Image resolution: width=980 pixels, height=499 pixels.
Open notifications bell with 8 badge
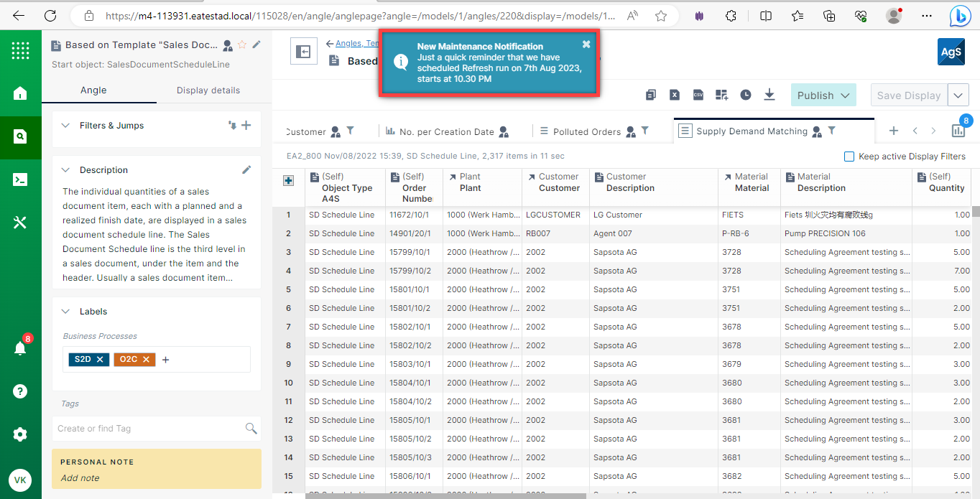coord(21,348)
